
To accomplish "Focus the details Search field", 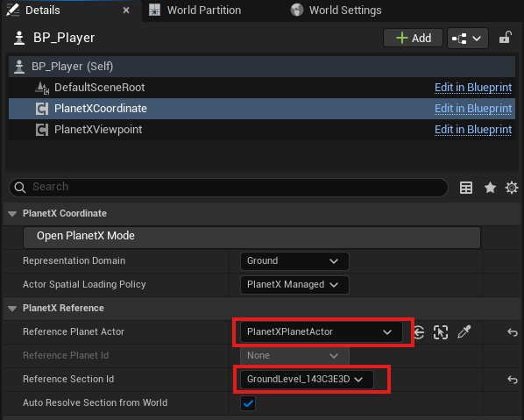I will pos(229,188).
